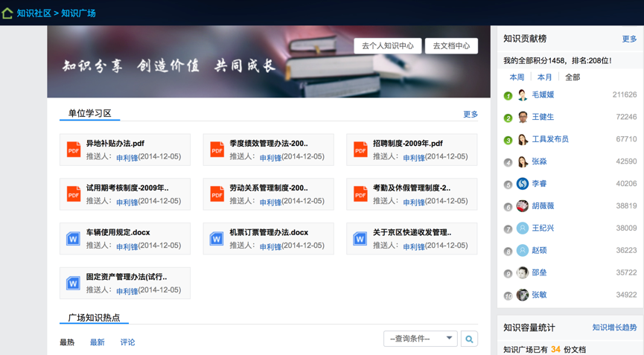Switch ranking to 本周 tab
The height and width of the screenshot is (355, 644).
tap(517, 77)
